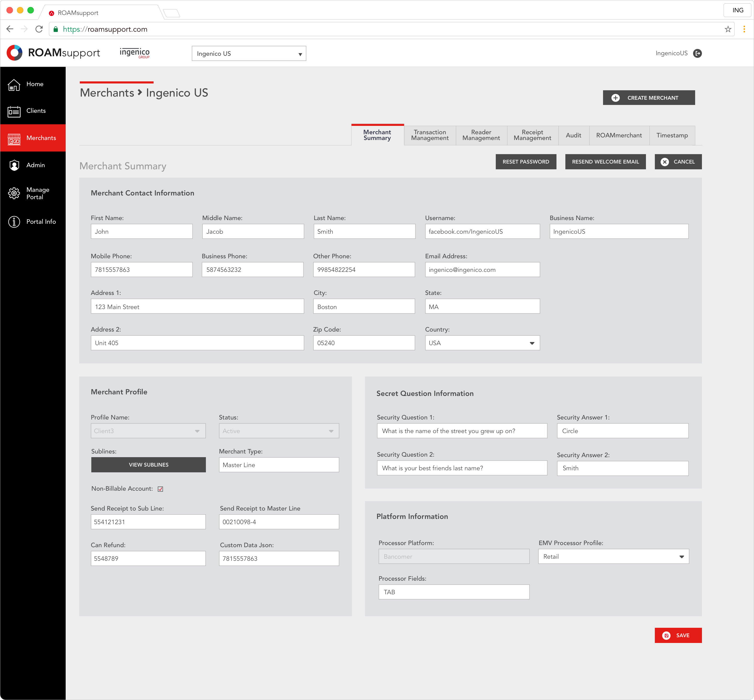Viewport: 754px width, 700px height.
Task: Open the Home sidebar icon
Action: pos(14,85)
